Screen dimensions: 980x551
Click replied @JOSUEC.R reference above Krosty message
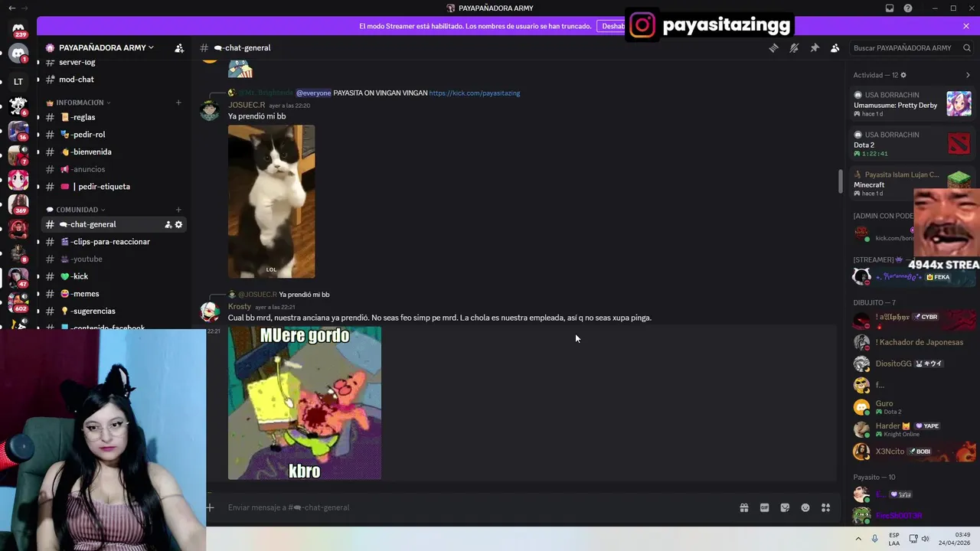click(x=257, y=295)
